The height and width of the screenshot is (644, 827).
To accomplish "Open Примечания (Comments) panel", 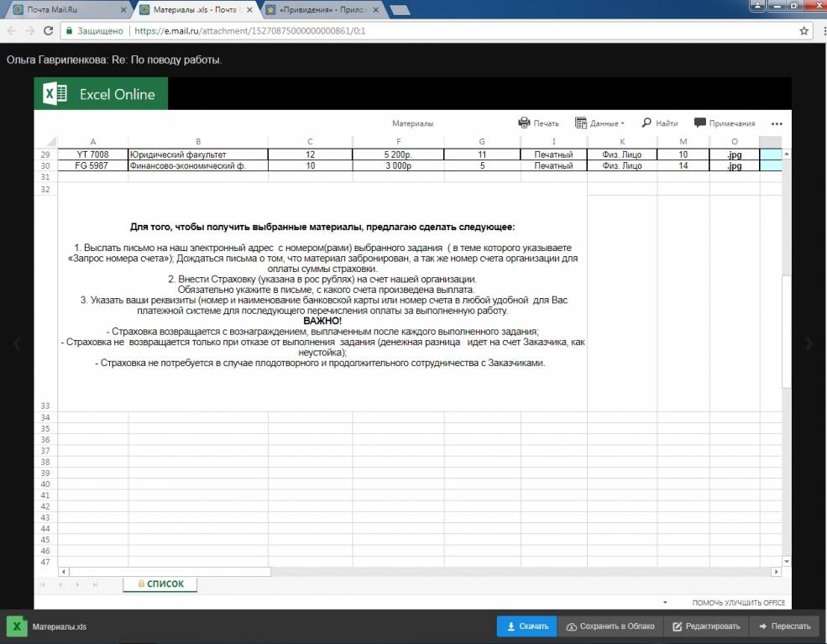I will 724,123.
